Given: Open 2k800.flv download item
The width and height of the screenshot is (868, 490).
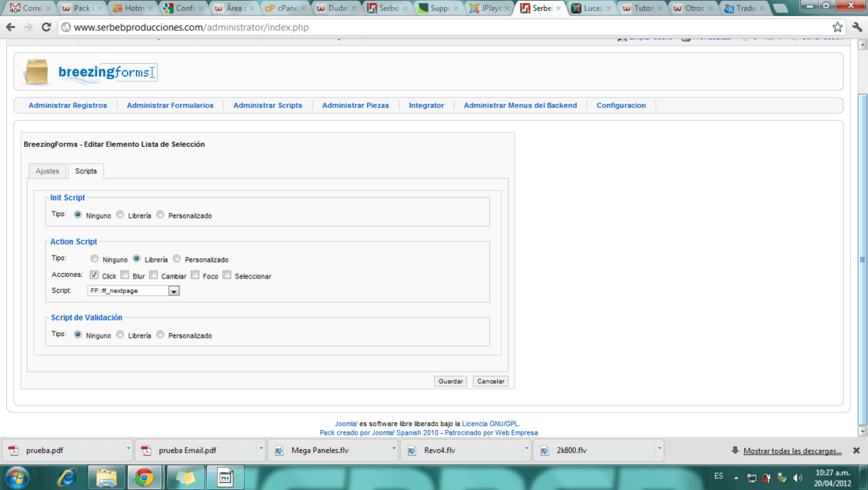Looking at the screenshot, I should 597,451.
